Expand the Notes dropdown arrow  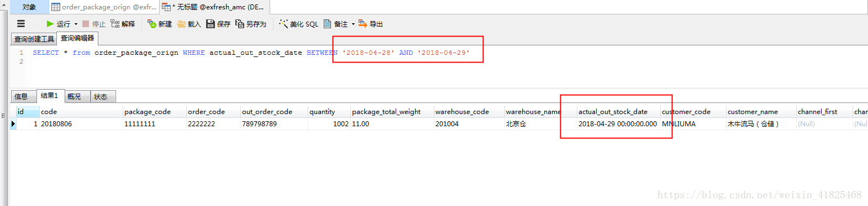click(353, 24)
